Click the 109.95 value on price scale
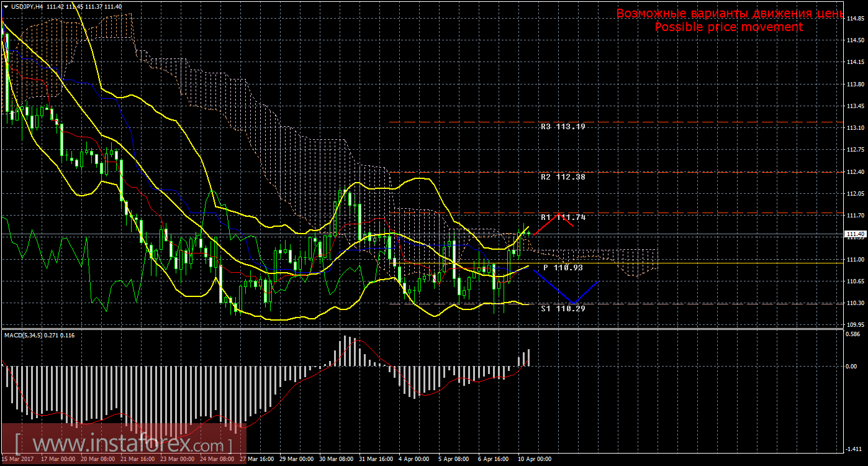This screenshot has width=868, height=466. coord(856,325)
